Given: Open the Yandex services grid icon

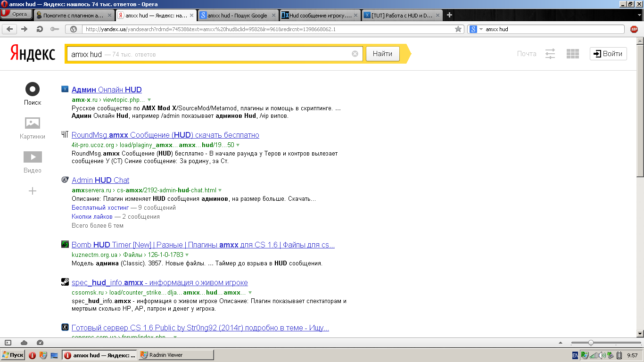Looking at the screenshot, I should pyautogui.click(x=573, y=54).
